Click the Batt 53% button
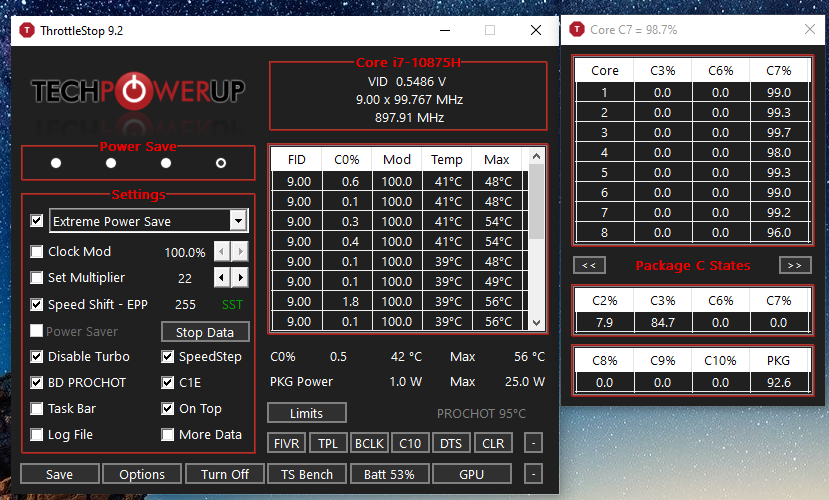 pyautogui.click(x=389, y=474)
